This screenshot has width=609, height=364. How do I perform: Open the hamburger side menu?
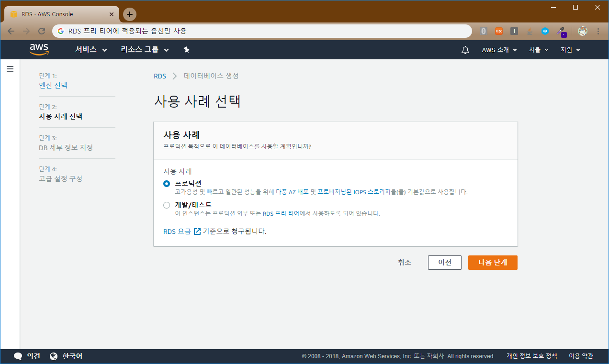tap(10, 69)
